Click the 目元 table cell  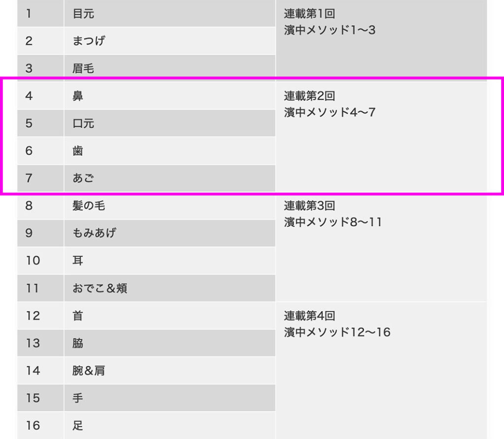click(x=83, y=14)
